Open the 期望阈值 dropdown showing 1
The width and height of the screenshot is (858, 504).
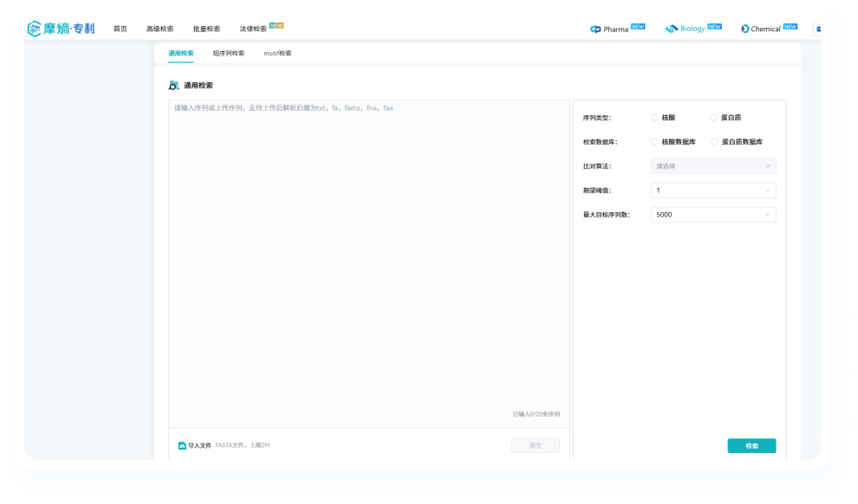[x=713, y=191]
